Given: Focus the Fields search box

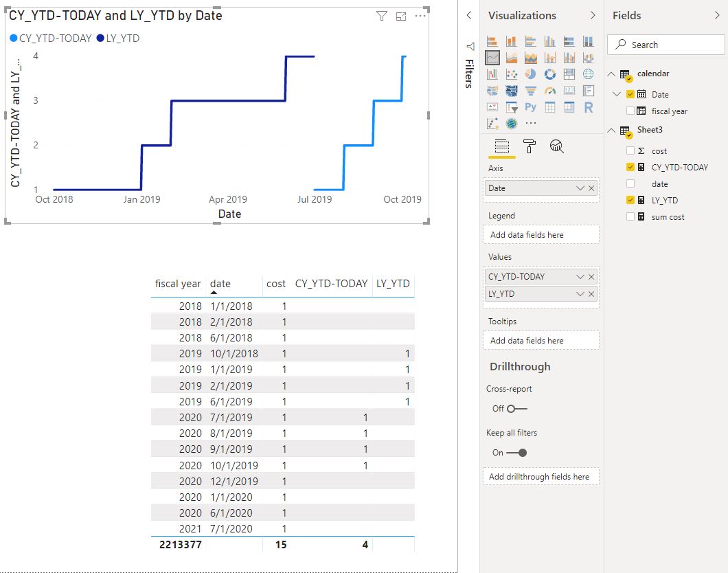Looking at the screenshot, I should click(666, 45).
